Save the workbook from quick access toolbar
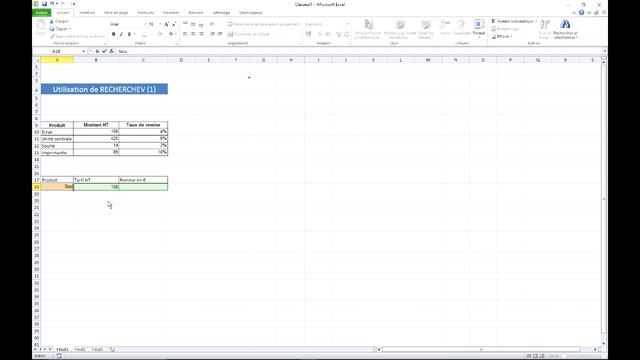 pos(44,4)
